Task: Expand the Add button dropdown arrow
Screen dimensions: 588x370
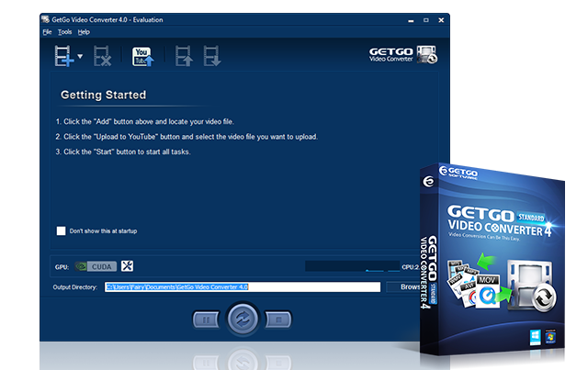Action: click(x=80, y=56)
